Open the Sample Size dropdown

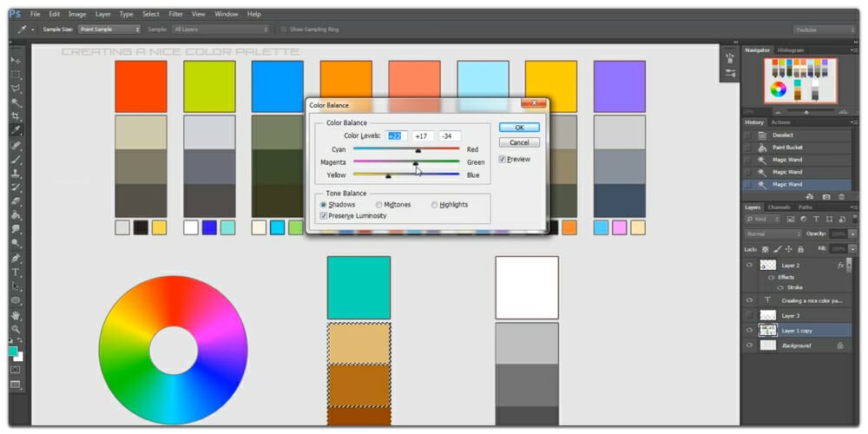click(x=109, y=30)
